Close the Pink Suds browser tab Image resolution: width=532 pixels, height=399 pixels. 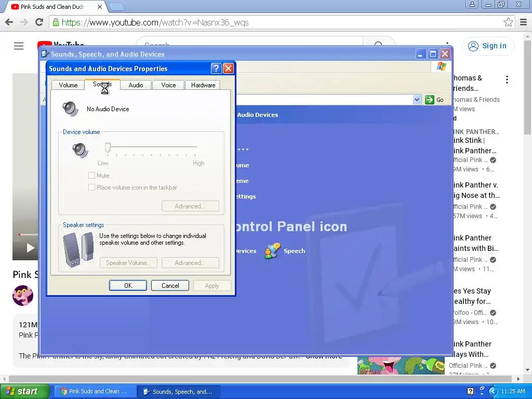99,7
